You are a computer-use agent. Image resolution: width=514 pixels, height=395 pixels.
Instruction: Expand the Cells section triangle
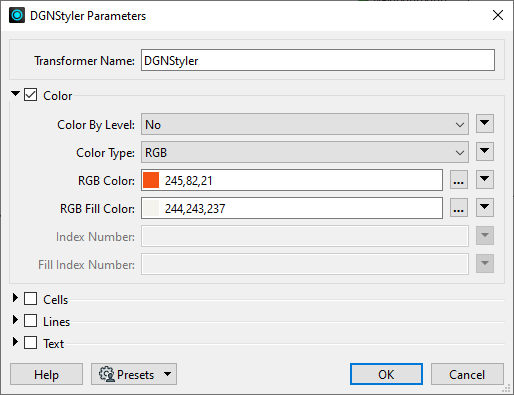click(15, 298)
